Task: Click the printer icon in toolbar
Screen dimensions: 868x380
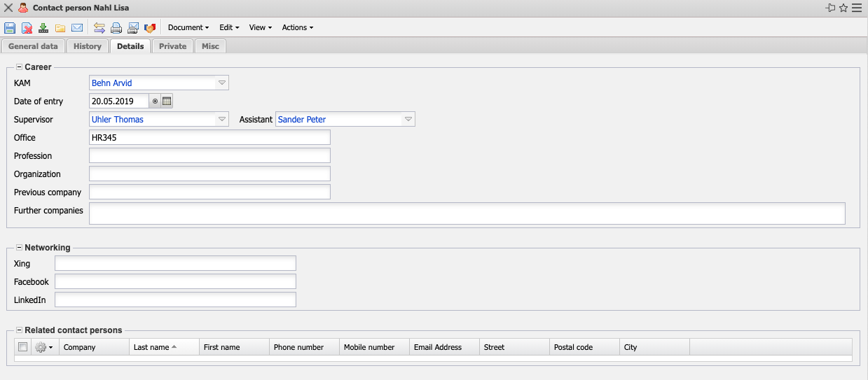Action: pos(116,28)
